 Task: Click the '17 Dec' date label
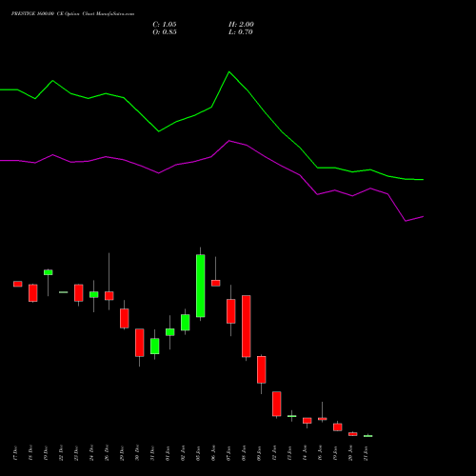pos(15,453)
